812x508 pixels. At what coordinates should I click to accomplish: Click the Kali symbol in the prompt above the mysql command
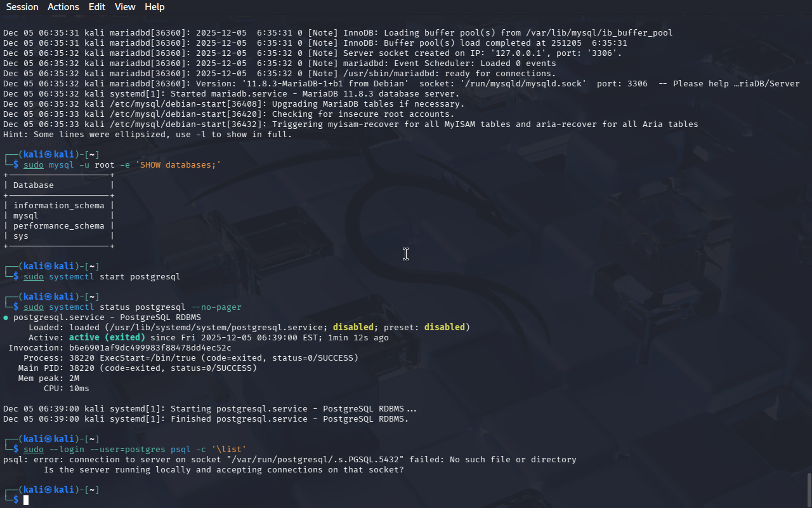48,155
